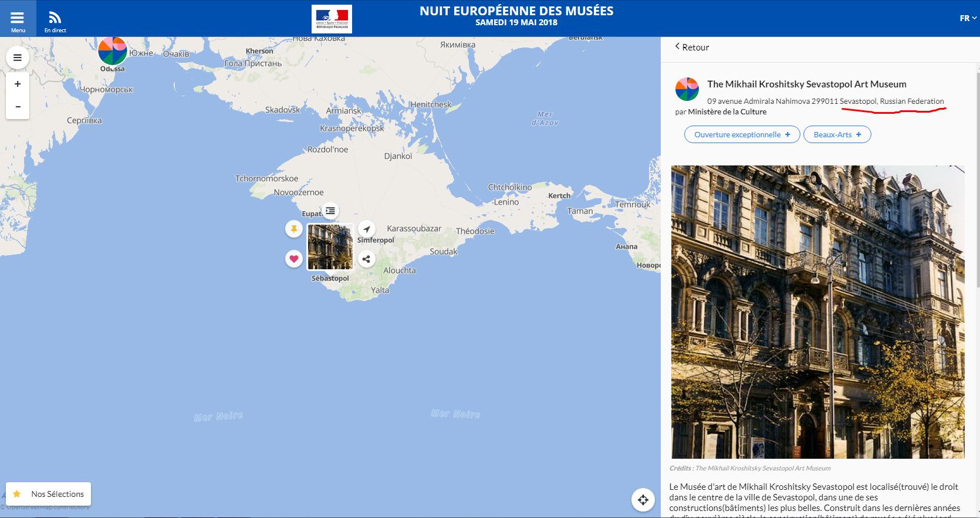This screenshot has height=518, width=980.
Task: Click the Skadovsk label on the map
Action: [282, 110]
